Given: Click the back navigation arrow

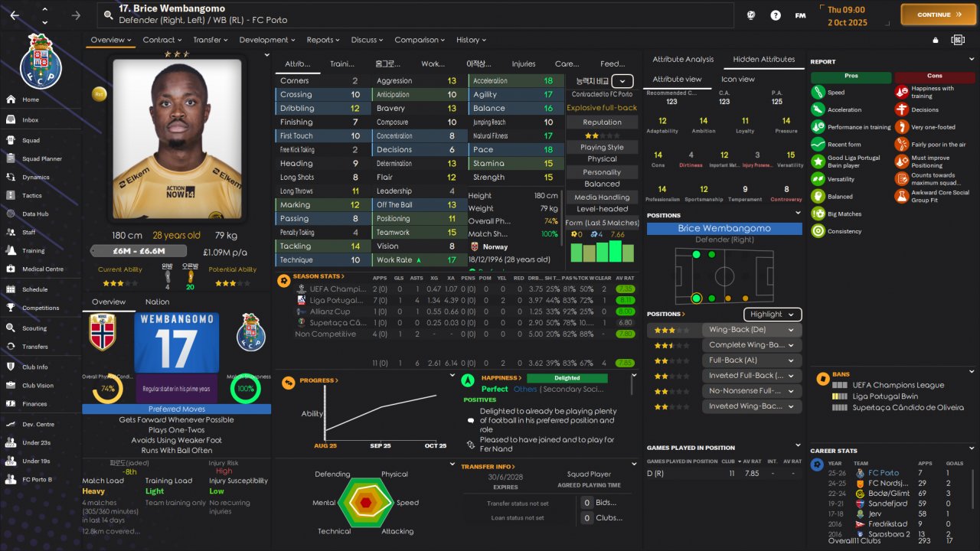Looking at the screenshot, I should click(x=15, y=15).
